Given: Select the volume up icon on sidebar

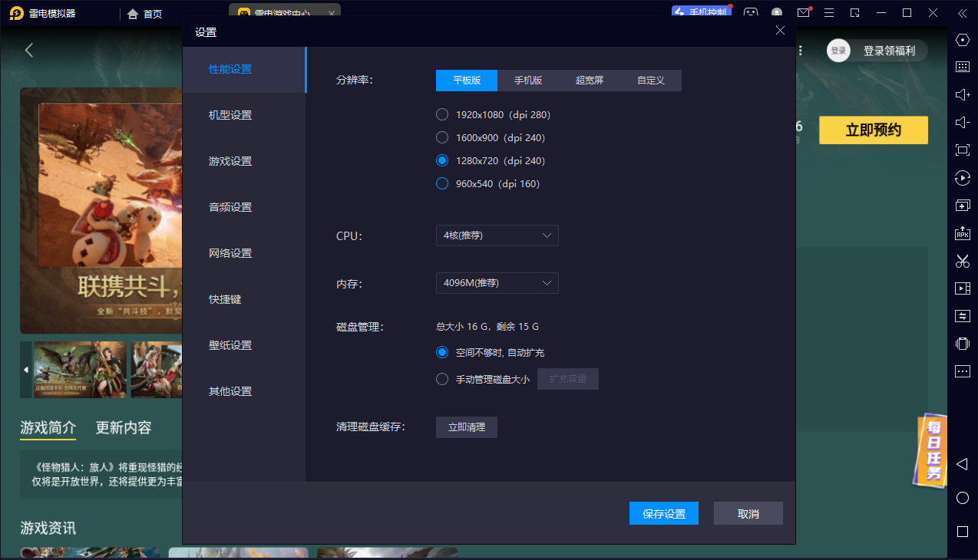Looking at the screenshot, I should click(963, 94).
